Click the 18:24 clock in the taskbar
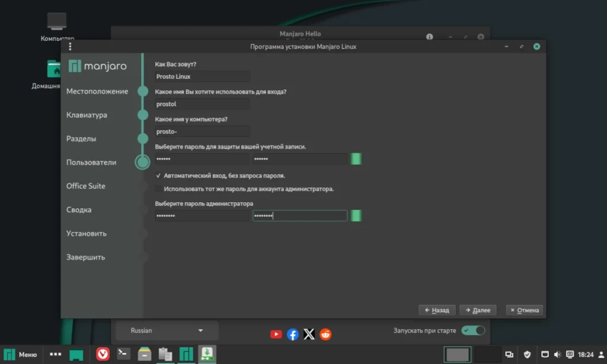Screen dimensions: 607x364 [x=585, y=355]
